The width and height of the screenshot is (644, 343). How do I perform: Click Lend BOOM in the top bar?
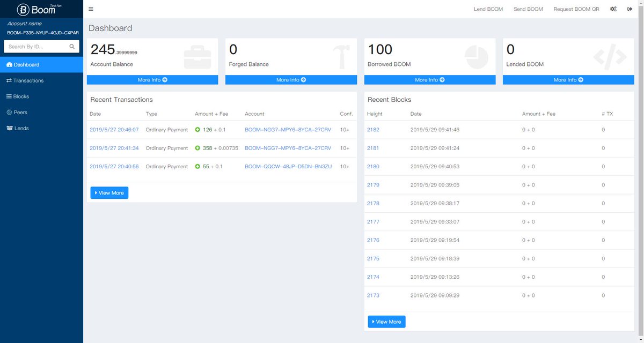(488, 9)
